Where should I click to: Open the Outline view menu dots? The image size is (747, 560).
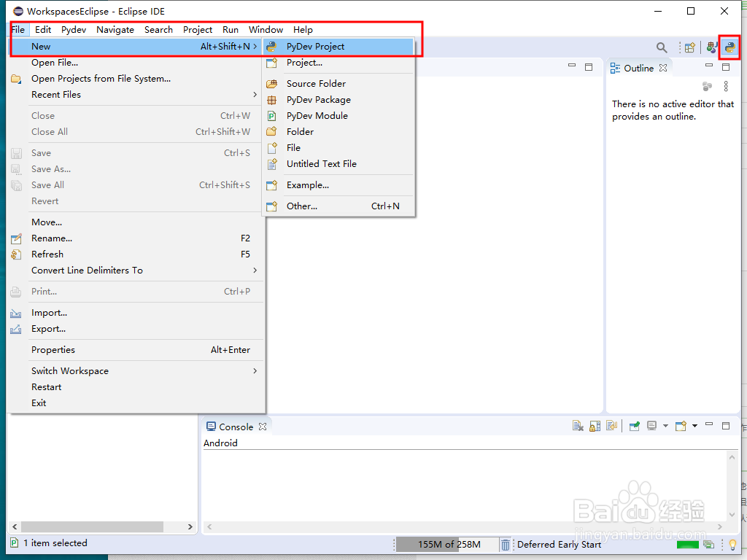[726, 86]
